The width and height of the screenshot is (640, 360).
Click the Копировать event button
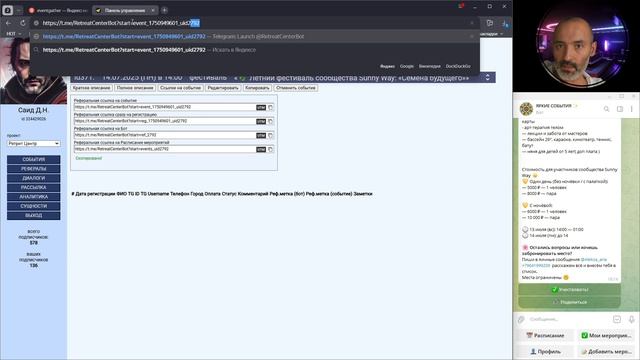click(x=257, y=88)
